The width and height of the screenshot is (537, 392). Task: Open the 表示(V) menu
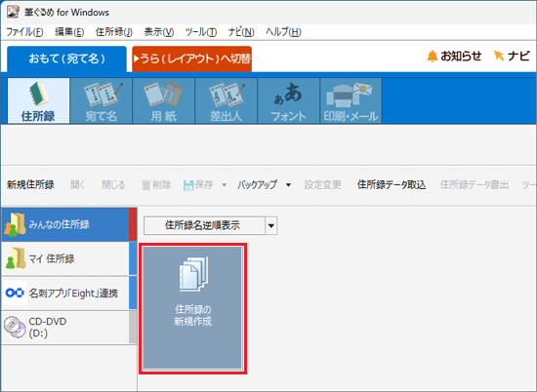coord(159,32)
